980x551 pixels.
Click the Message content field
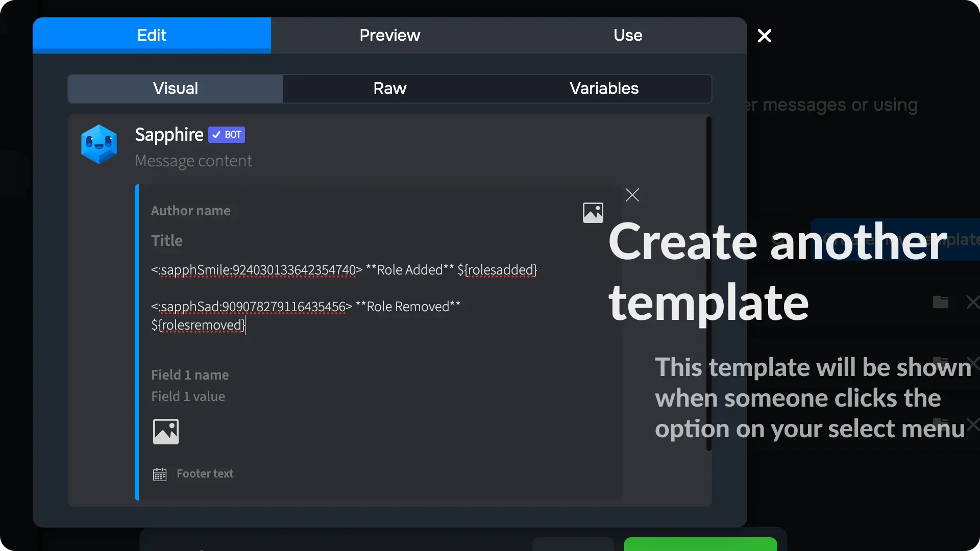tap(193, 161)
